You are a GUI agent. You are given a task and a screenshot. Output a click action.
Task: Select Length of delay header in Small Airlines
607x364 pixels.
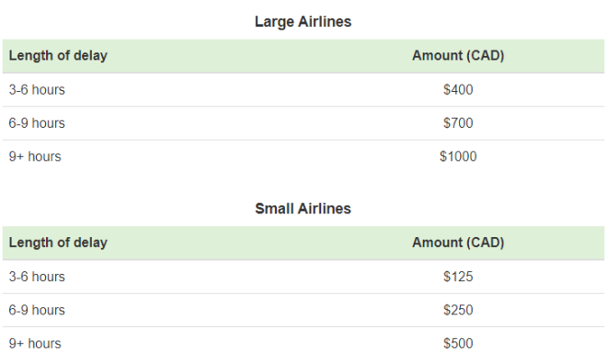click(x=58, y=243)
